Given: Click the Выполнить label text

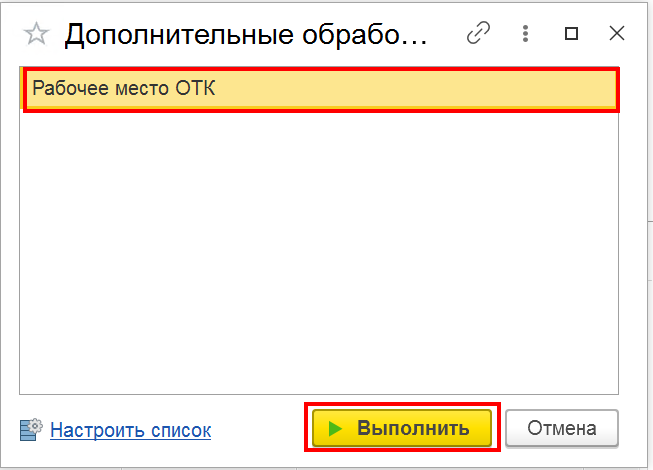Looking at the screenshot, I should [x=413, y=428].
